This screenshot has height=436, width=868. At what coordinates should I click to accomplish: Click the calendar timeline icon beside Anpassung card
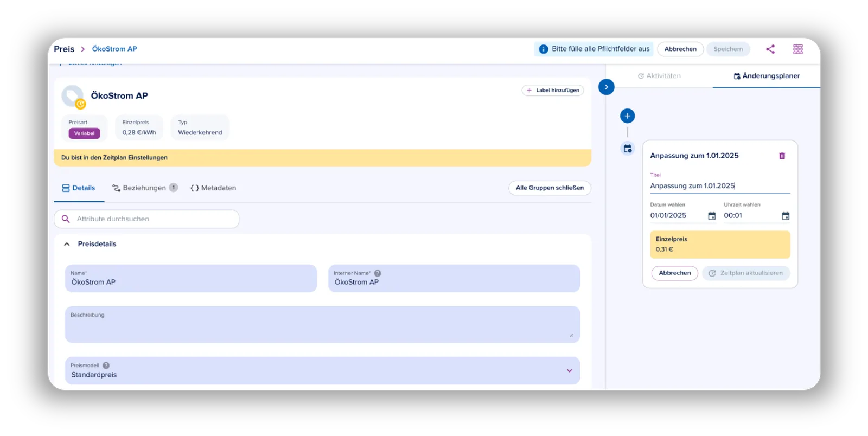628,149
